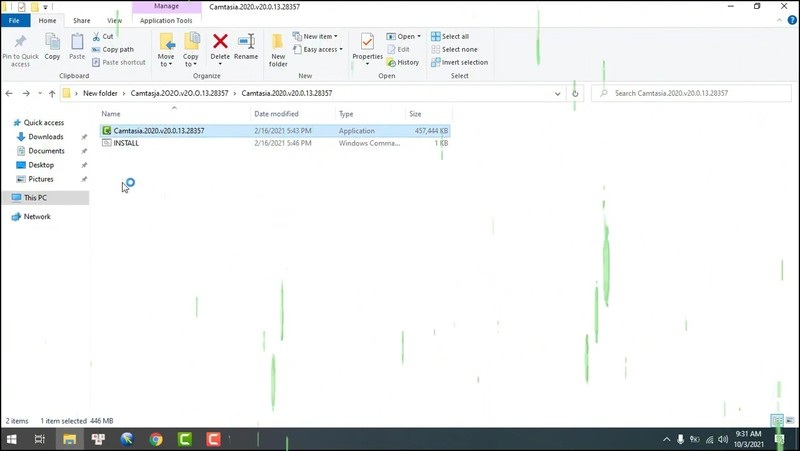This screenshot has height=451, width=800.
Task: Open Downloads in navigation pane
Action: (46, 137)
